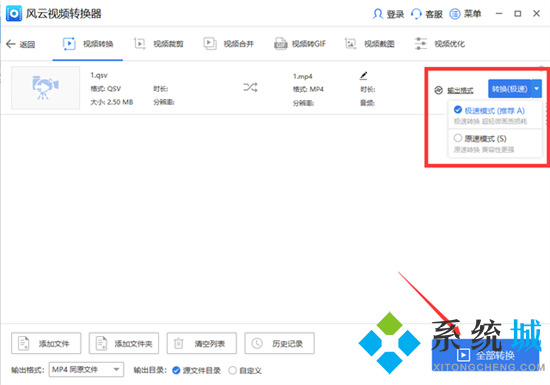Go back using the 返回 arrow
The width and height of the screenshot is (550, 385).
(20, 44)
